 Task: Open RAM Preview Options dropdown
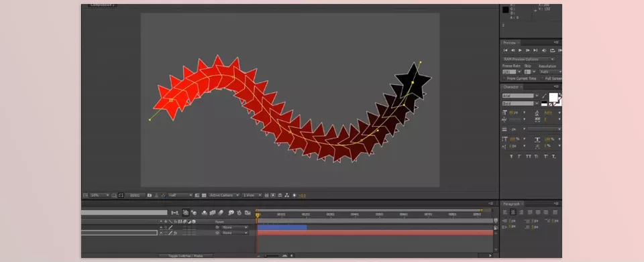pyautogui.click(x=529, y=59)
